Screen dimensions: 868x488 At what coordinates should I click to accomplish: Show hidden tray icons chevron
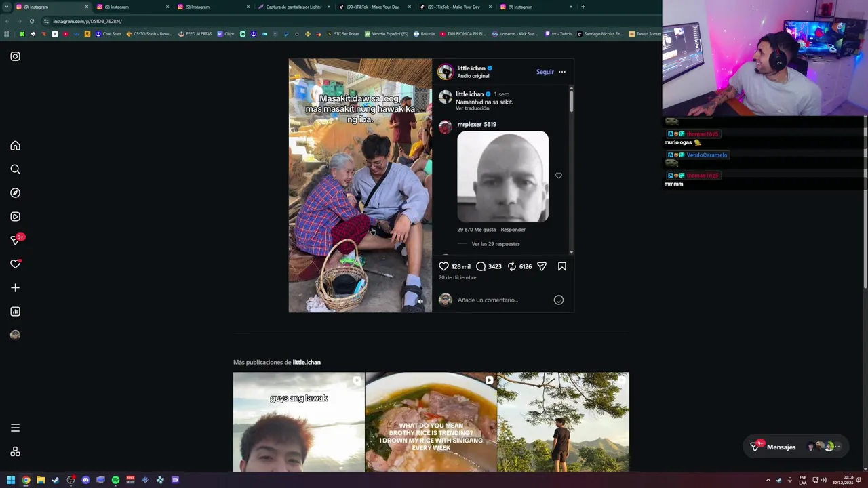[768, 480]
